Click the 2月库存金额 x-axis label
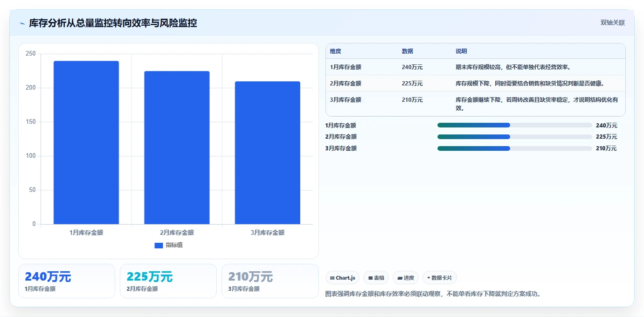The width and height of the screenshot is (644, 317). tap(177, 232)
